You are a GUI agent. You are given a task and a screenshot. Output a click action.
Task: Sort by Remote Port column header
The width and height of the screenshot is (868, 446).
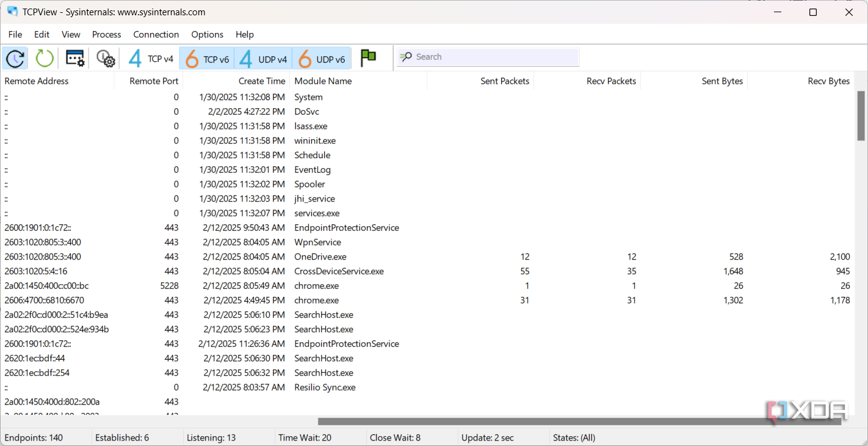[x=149, y=81]
